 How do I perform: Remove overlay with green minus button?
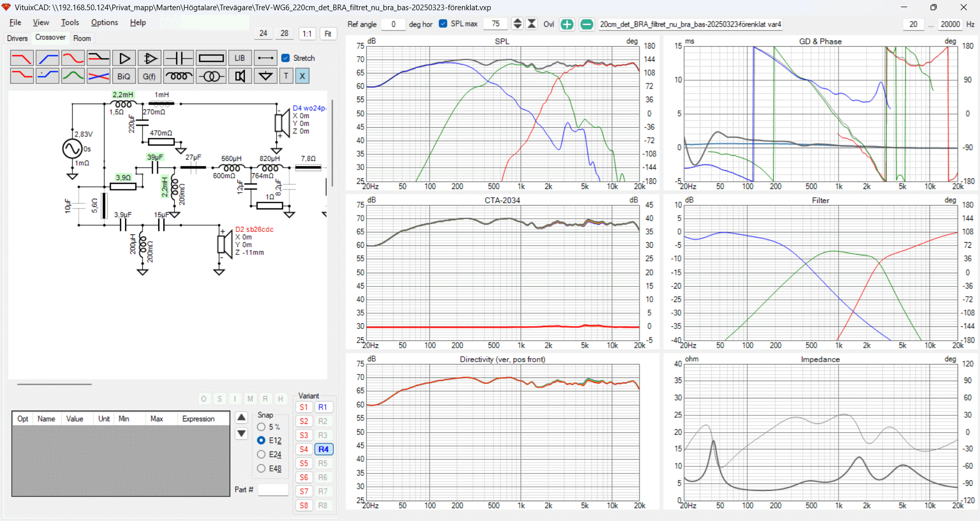587,24
